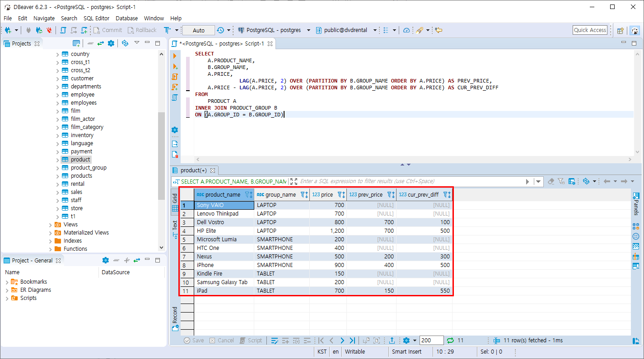
Task: Click results refresh green arrows icon
Action: click(x=450, y=341)
